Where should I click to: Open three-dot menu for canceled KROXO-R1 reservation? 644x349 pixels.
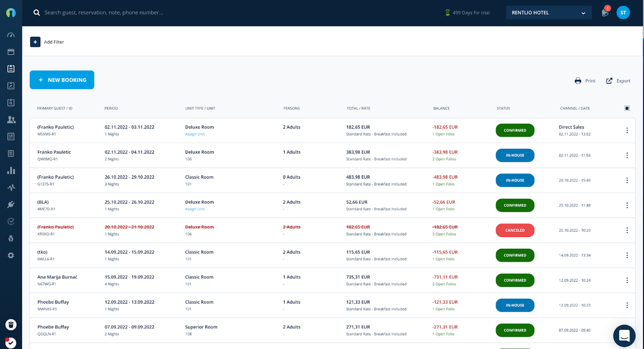tap(627, 230)
